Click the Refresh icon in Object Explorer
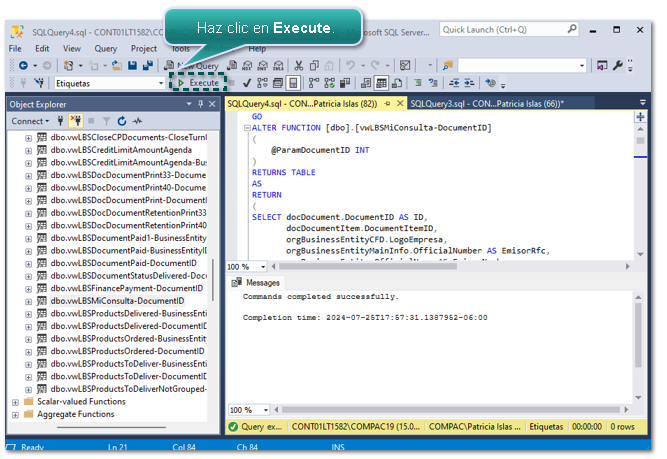This screenshot has width=667, height=459. point(122,121)
